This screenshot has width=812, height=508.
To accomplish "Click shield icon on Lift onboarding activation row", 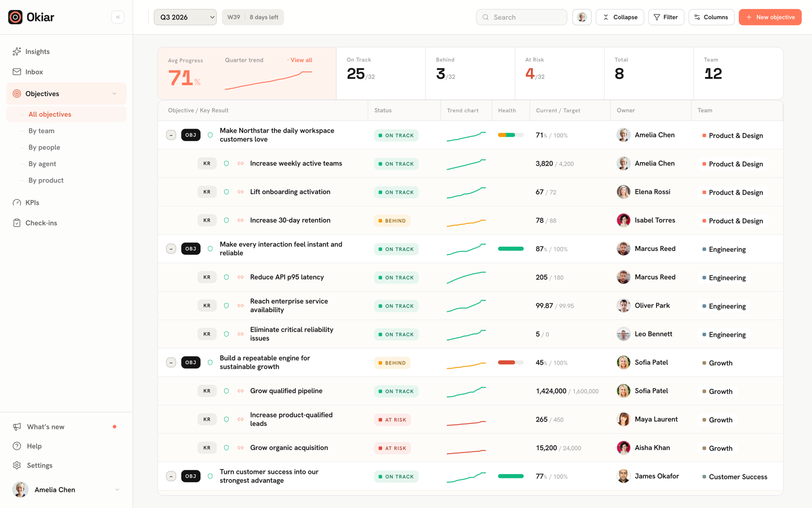I will tap(226, 192).
